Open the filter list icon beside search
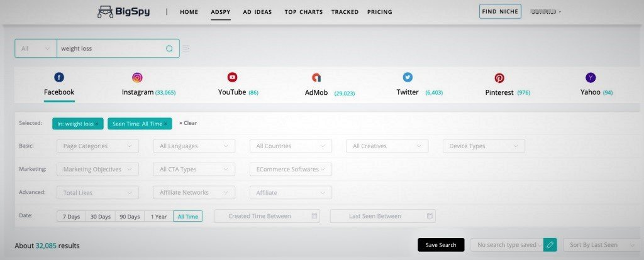This screenshot has height=260, width=644. coord(186,49)
